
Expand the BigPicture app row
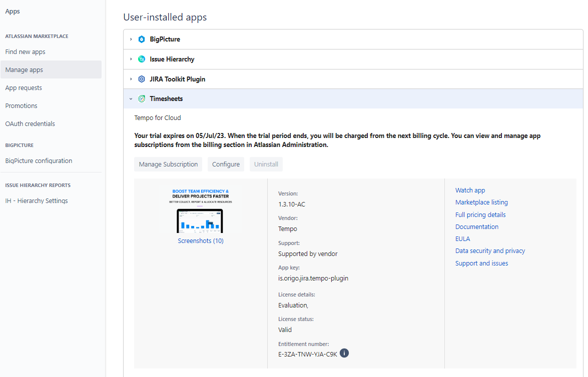coord(131,39)
